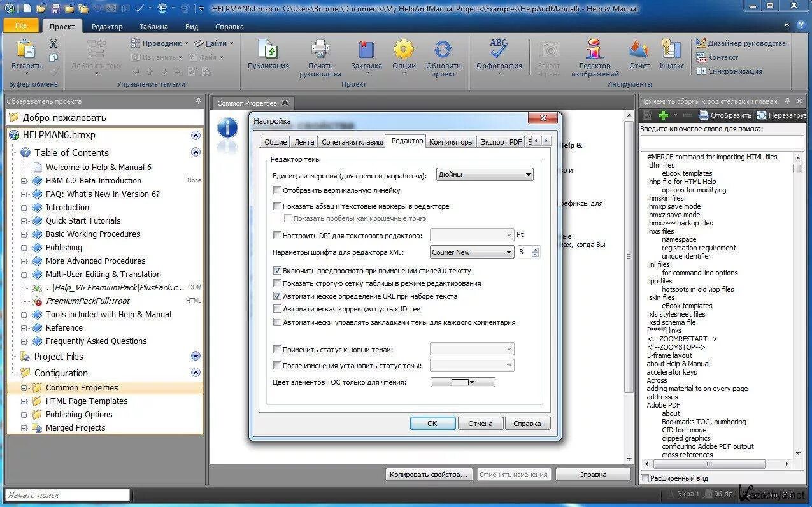The width and height of the screenshot is (812, 507).
Task: Click Обновить проект refresh icon
Action: coord(443,50)
